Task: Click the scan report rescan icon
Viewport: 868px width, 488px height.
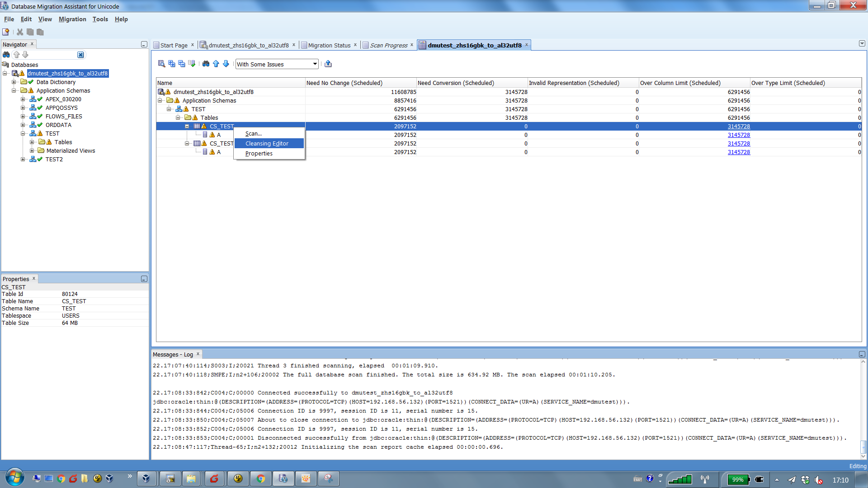Action: point(161,64)
